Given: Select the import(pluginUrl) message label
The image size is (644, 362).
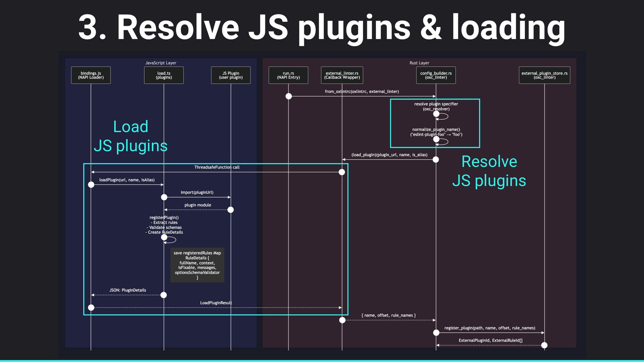Looking at the screenshot, I should click(x=197, y=192).
